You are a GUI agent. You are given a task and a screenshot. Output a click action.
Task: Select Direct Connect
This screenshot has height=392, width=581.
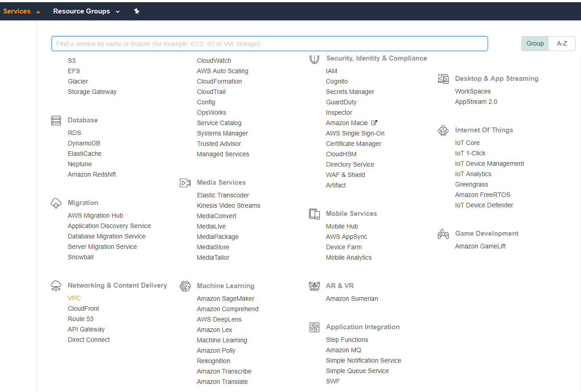pos(89,340)
